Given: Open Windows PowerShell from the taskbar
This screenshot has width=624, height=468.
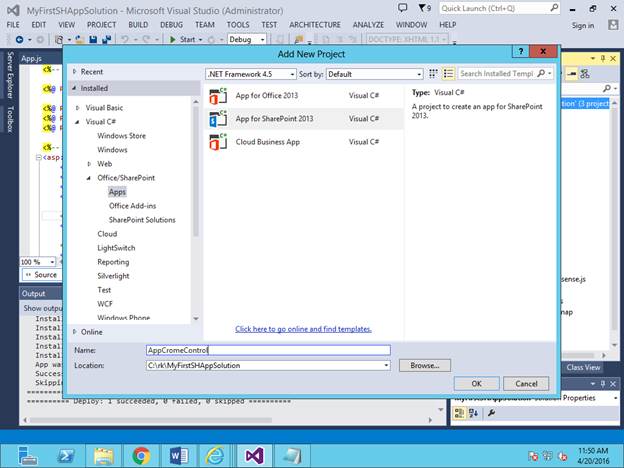Looking at the screenshot, I should (x=66, y=456).
